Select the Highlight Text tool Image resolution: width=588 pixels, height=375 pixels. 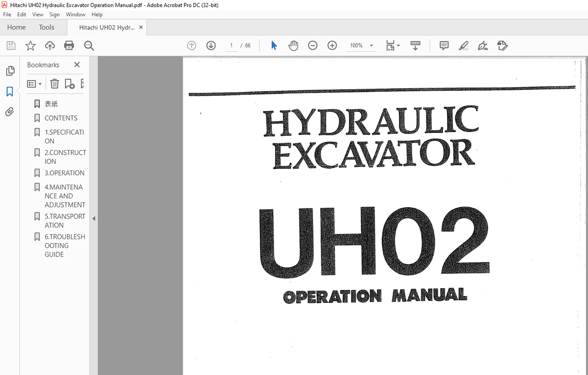463,45
